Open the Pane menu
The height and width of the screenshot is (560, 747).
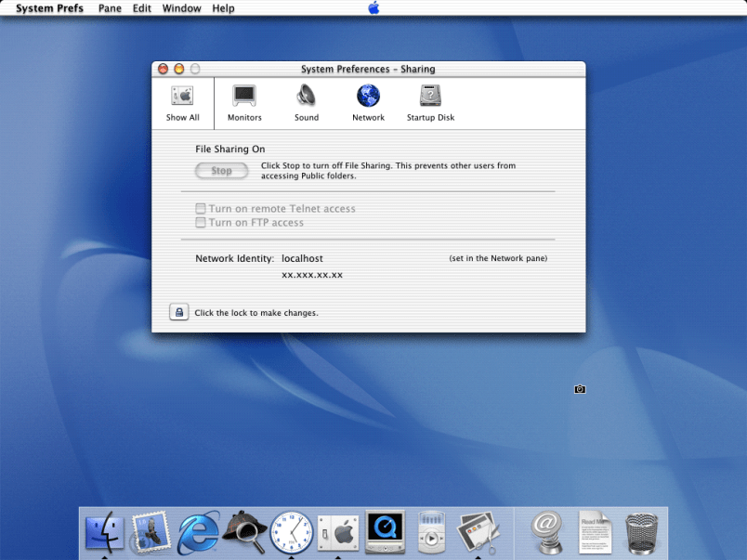[x=110, y=8]
